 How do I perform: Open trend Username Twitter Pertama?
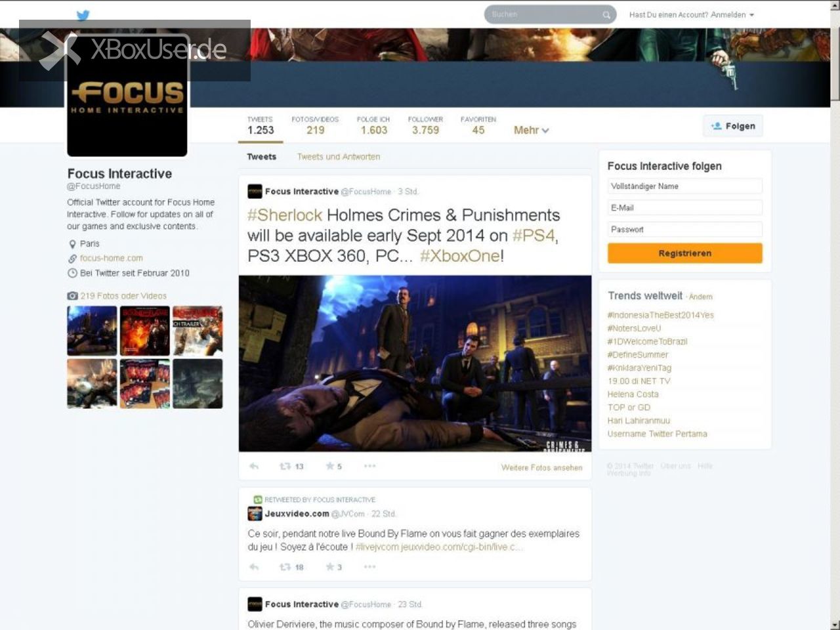657,434
